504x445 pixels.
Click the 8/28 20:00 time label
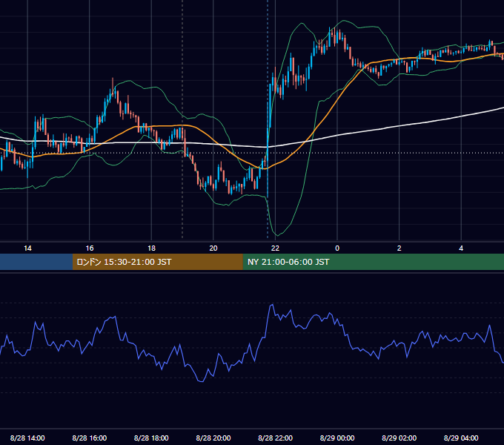coord(213,438)
